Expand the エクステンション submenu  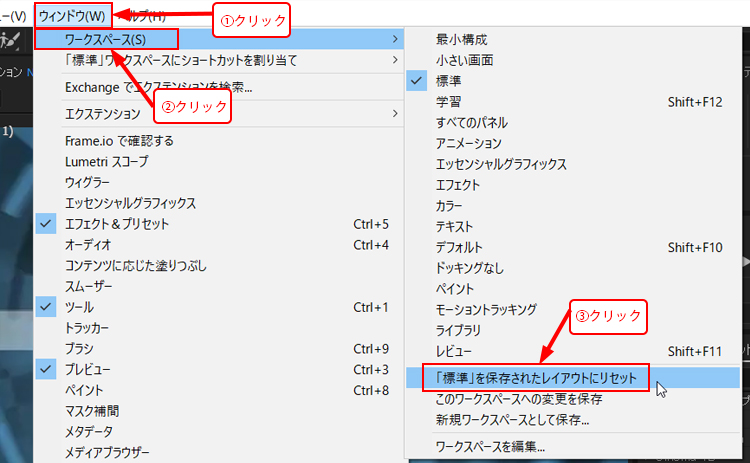[103, 114]
